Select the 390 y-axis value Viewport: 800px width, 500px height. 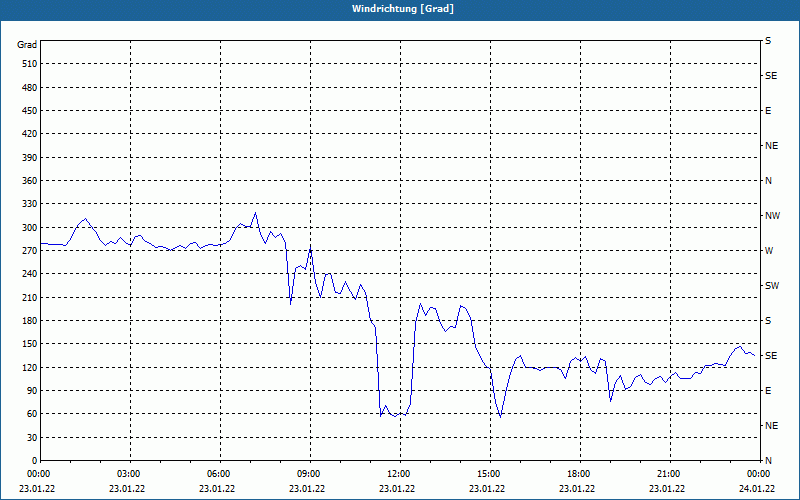[30, 158]
